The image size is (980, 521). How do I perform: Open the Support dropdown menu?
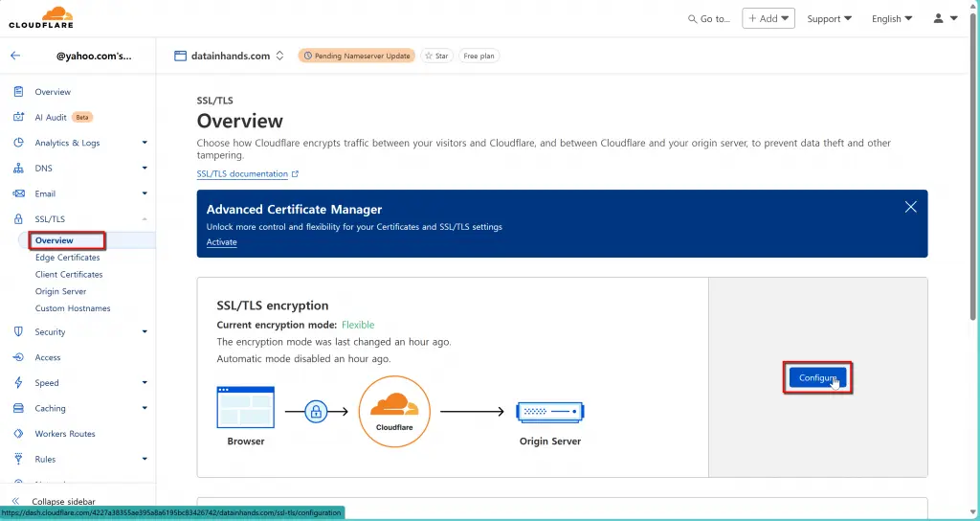829,19
